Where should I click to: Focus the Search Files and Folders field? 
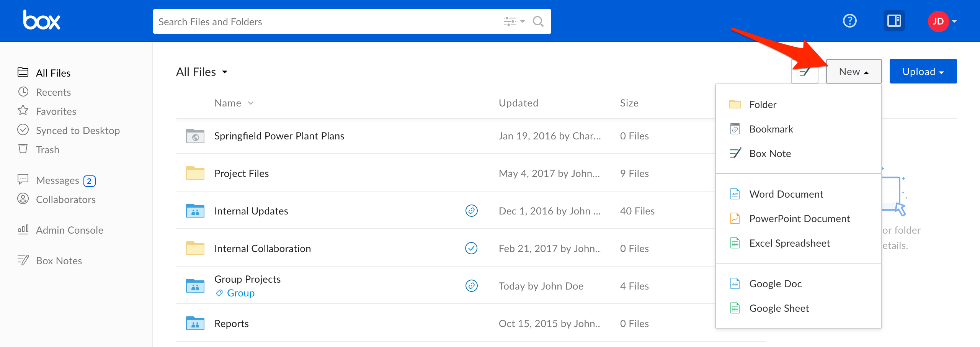pyautogui.click(x=325, y=21)
